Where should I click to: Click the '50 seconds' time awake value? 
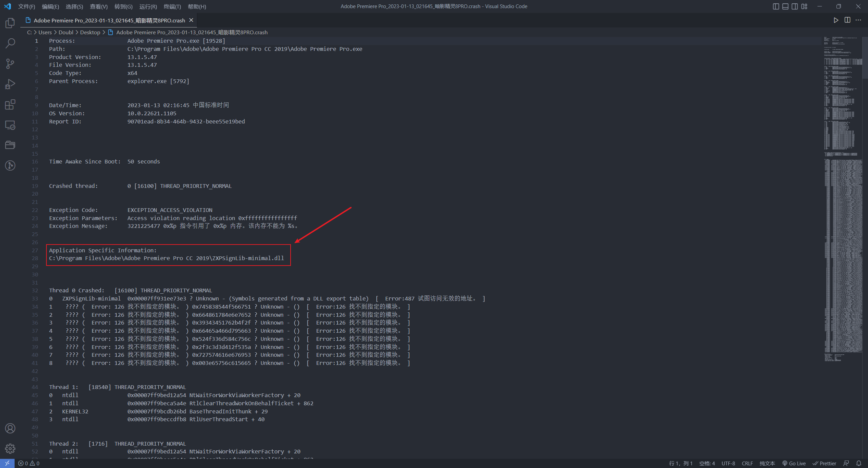(x=144, y=161)
